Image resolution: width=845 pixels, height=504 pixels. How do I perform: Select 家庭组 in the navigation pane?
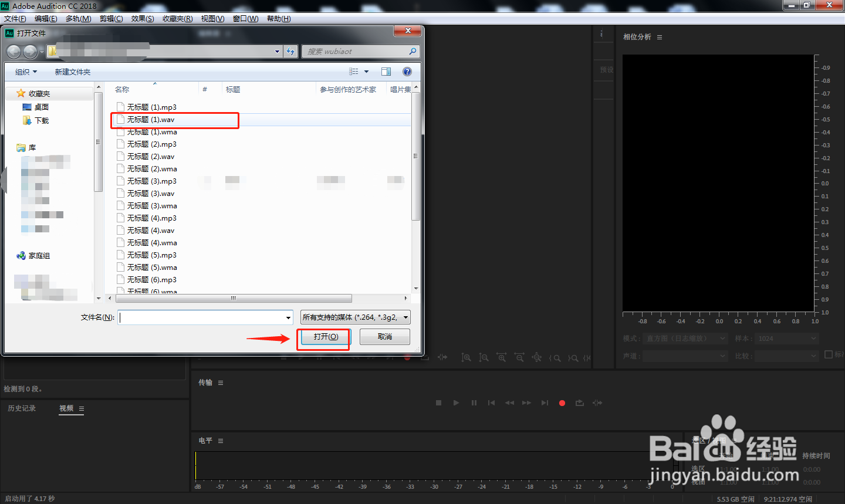click(39, 256)
